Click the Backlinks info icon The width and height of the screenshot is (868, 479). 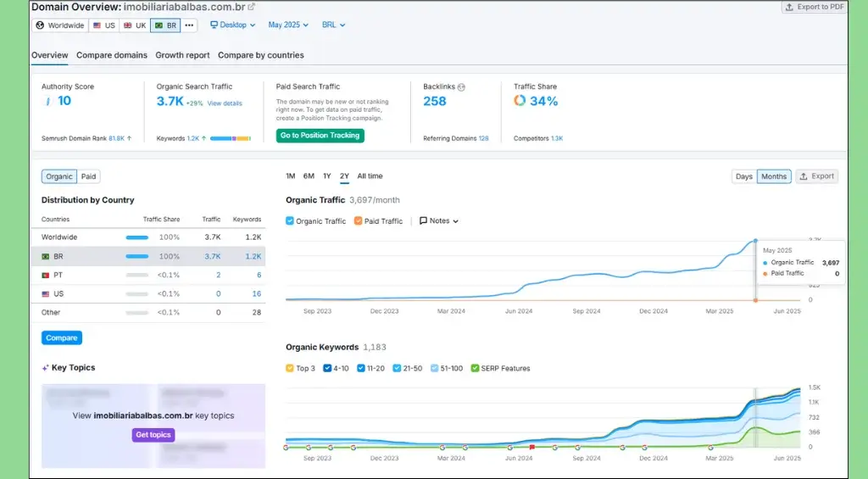pyautogui.click(x=461, y=87)
